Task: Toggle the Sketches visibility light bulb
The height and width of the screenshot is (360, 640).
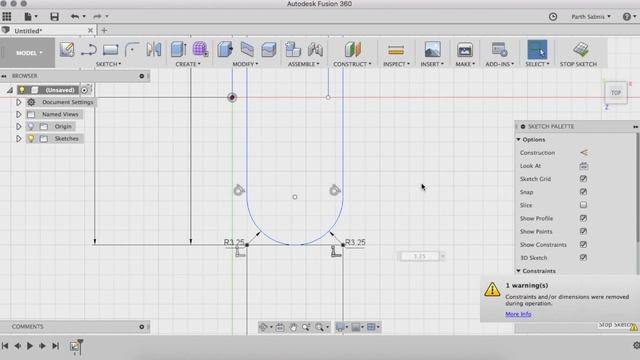Action: (x=31, y=139)
